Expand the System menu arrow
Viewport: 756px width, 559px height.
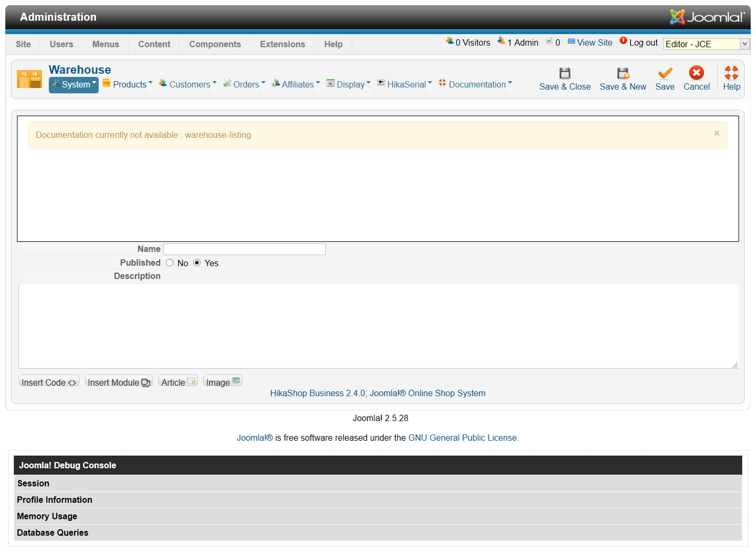(x=94, y=82)
